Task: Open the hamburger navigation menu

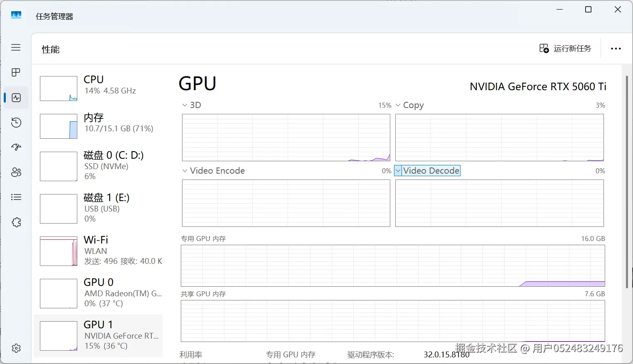Action: 16,47
